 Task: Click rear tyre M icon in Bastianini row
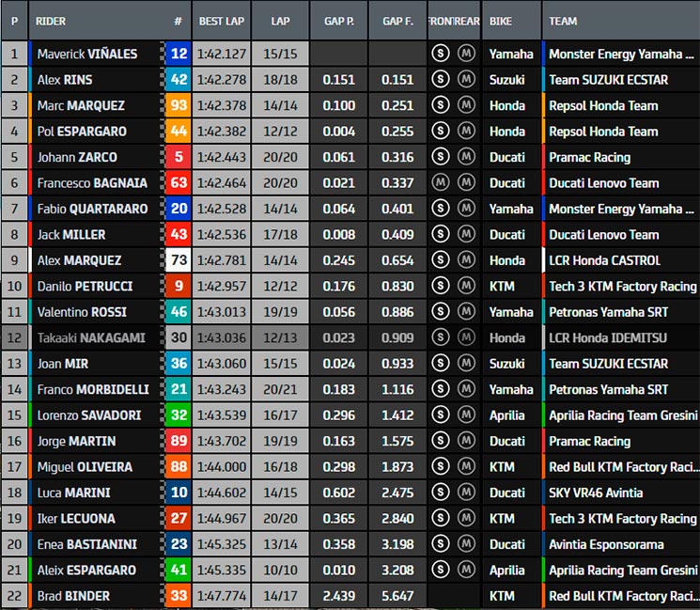pyautogui.click(x=466, y=544)
